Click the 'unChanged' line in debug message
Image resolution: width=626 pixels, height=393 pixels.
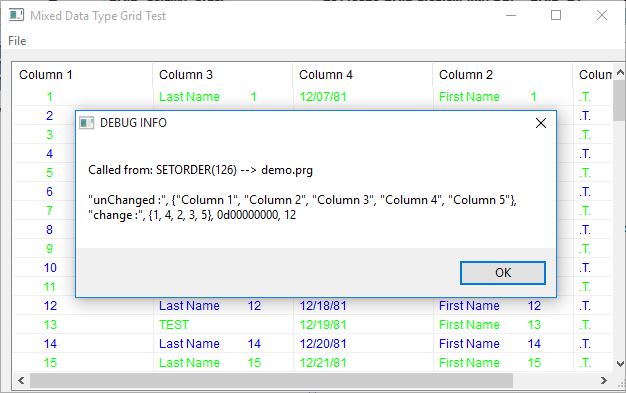[302, 200]
